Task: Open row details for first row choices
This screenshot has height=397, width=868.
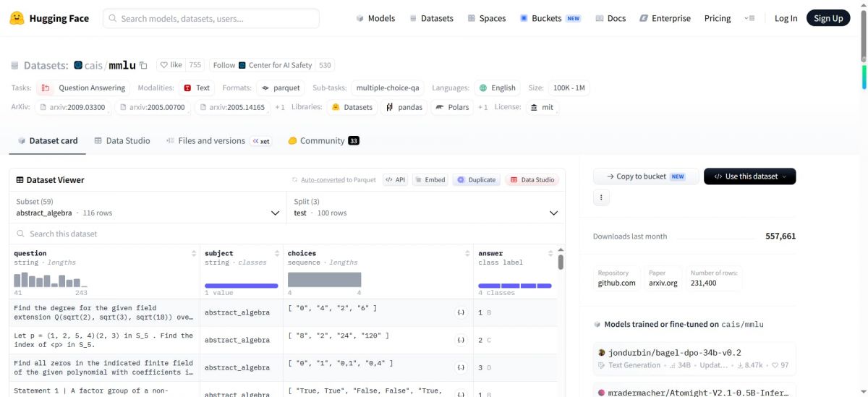Action: tap(461, 312)
